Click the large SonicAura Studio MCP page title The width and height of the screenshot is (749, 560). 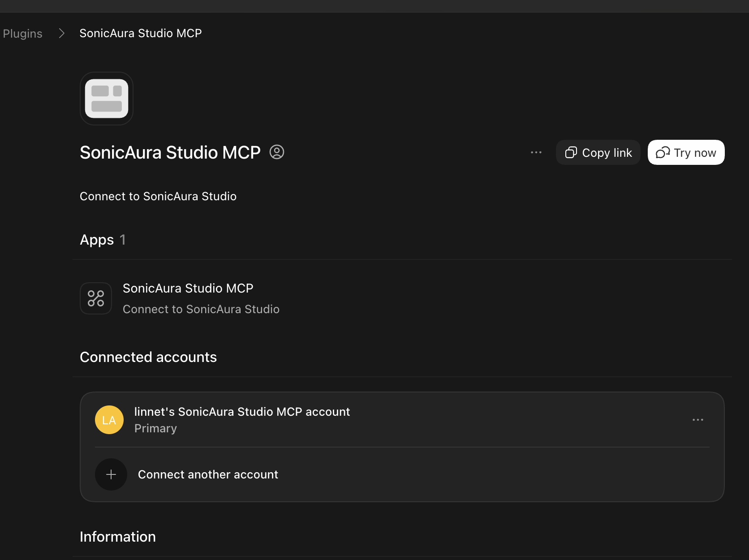click(x=170, y=152)
